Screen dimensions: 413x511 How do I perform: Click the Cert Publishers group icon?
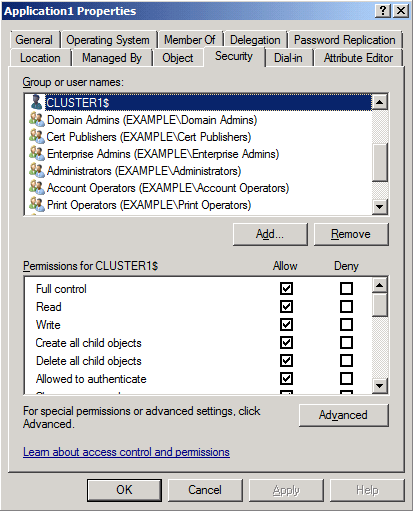click(37, 137)
